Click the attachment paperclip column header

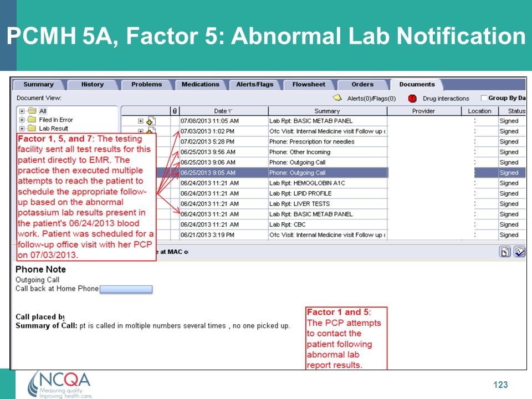175,111
